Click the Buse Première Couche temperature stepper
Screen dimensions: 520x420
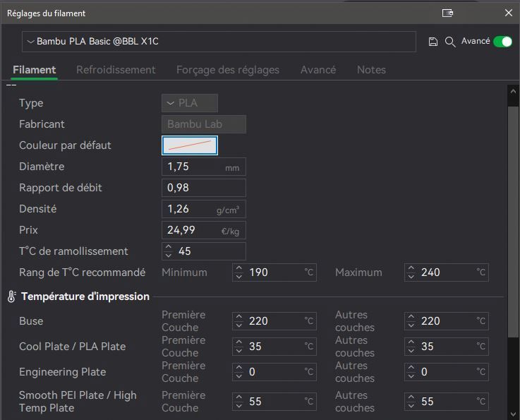[x=239, y=321]
